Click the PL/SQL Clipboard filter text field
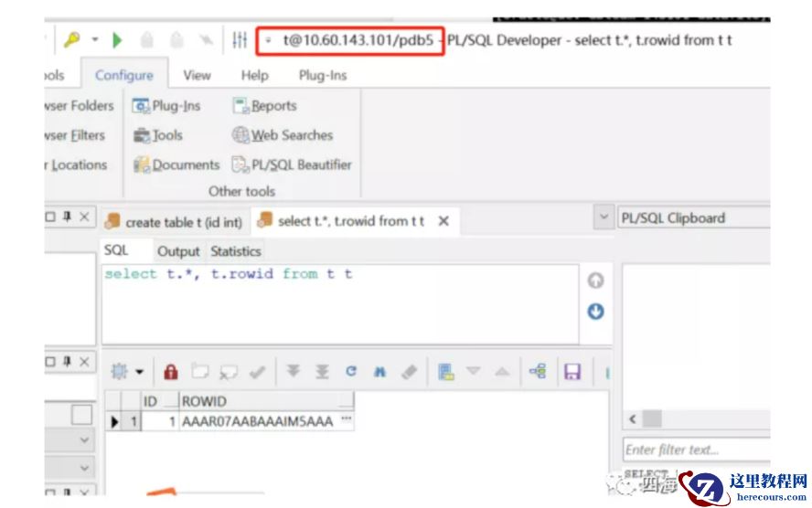 (696, 450)
